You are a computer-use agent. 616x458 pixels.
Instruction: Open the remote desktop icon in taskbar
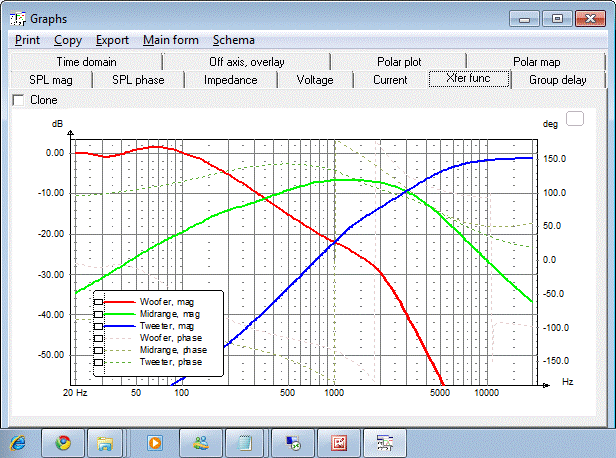coord(293,443)
